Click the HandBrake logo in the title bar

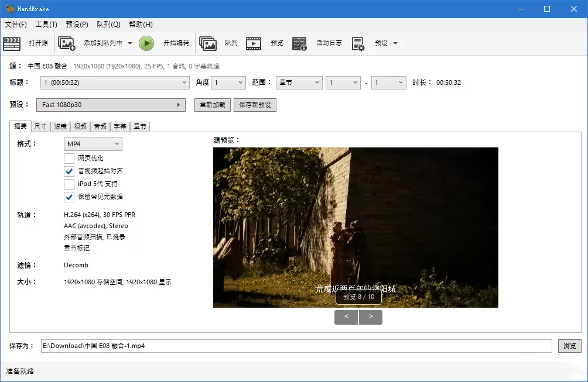tap(10, 9)
